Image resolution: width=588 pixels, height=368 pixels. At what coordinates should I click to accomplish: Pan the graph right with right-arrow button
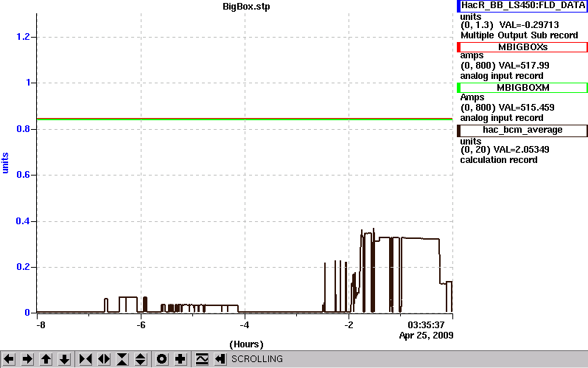[27, 359]
